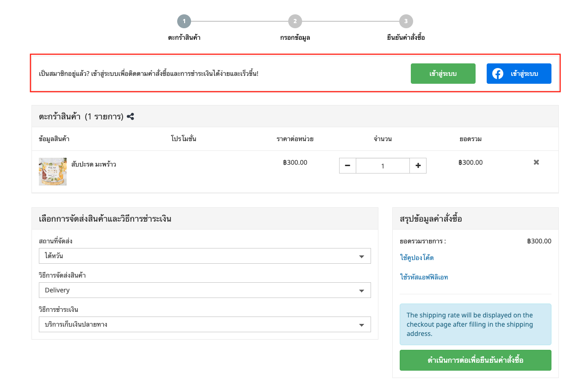Click the green เข้าสู่ระบบ login button
The width and height of the screenshot is (588, 391).
pyautogui.click(x=443, y=74)
